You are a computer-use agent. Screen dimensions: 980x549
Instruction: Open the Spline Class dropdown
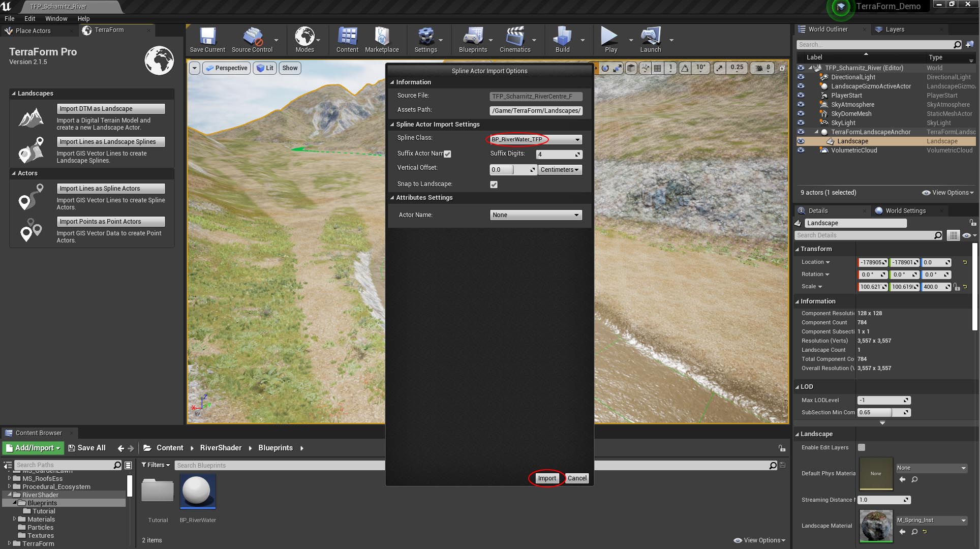(535, 139)
